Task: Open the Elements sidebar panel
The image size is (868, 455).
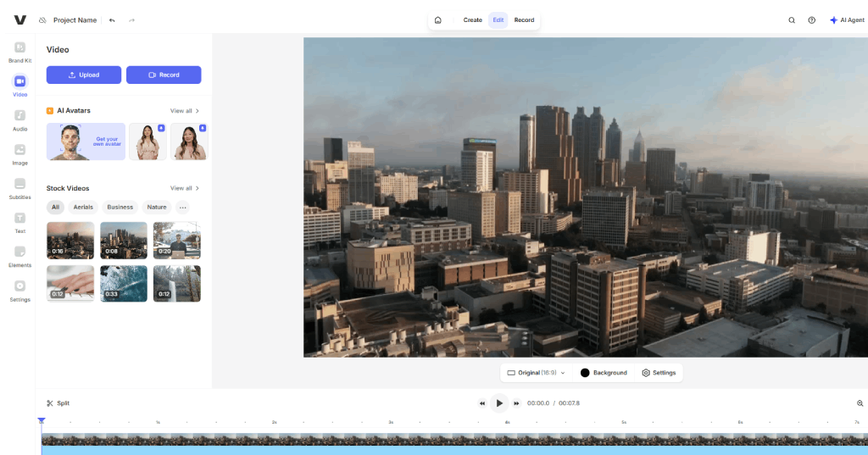Action: [x=20, y=257]
